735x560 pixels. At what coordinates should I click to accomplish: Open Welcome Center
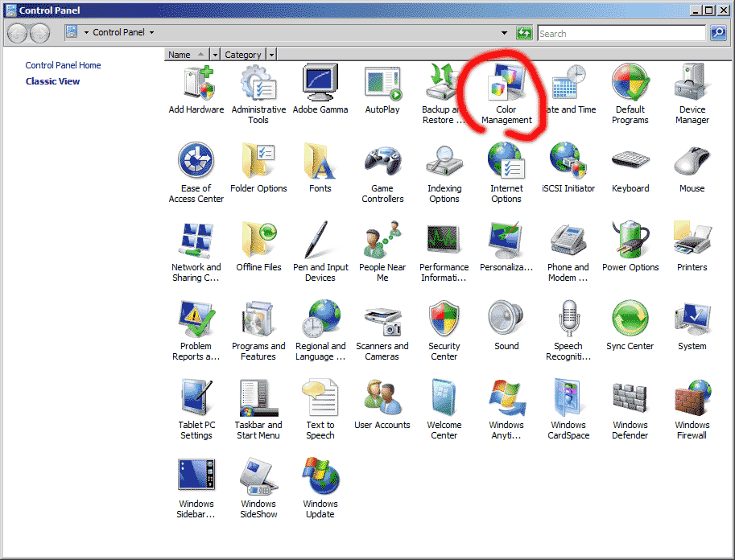444,409
